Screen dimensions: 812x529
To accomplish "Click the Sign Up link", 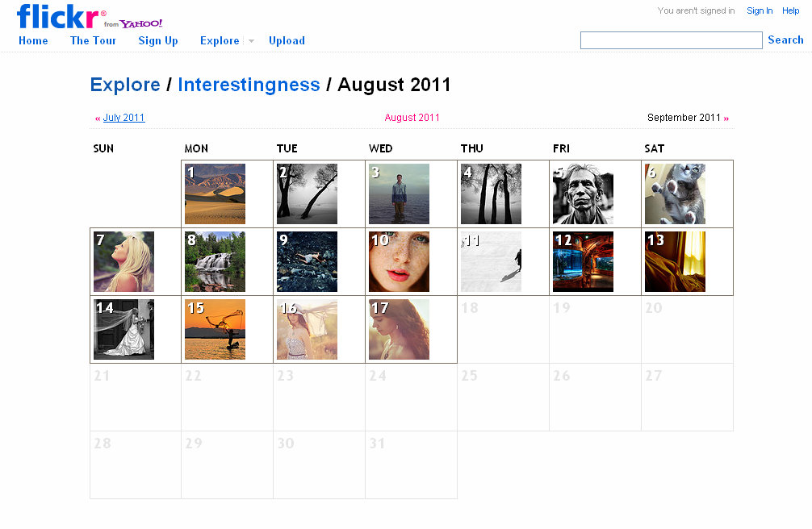I will click(158, 41).
